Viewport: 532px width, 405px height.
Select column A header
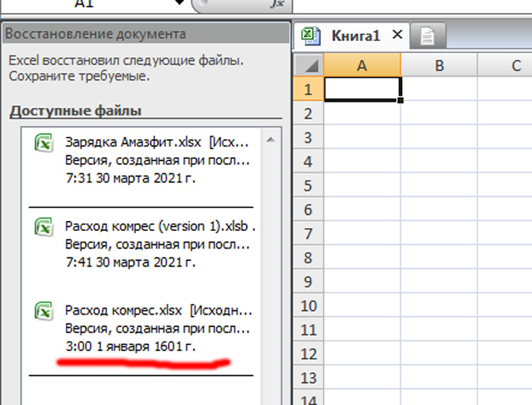point(362,66)
